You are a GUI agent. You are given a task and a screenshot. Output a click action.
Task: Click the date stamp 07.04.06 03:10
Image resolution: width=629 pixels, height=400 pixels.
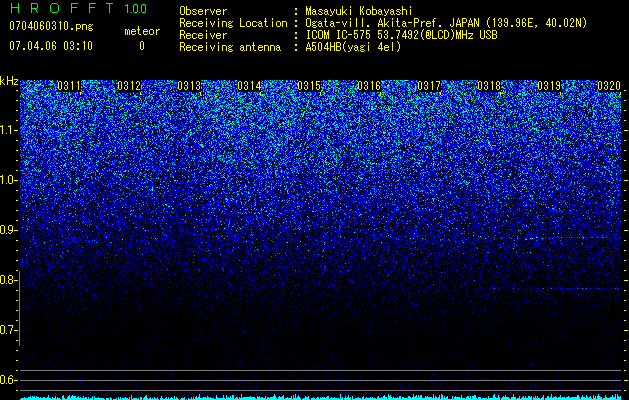pyautogui.click(x=51, y=46)
